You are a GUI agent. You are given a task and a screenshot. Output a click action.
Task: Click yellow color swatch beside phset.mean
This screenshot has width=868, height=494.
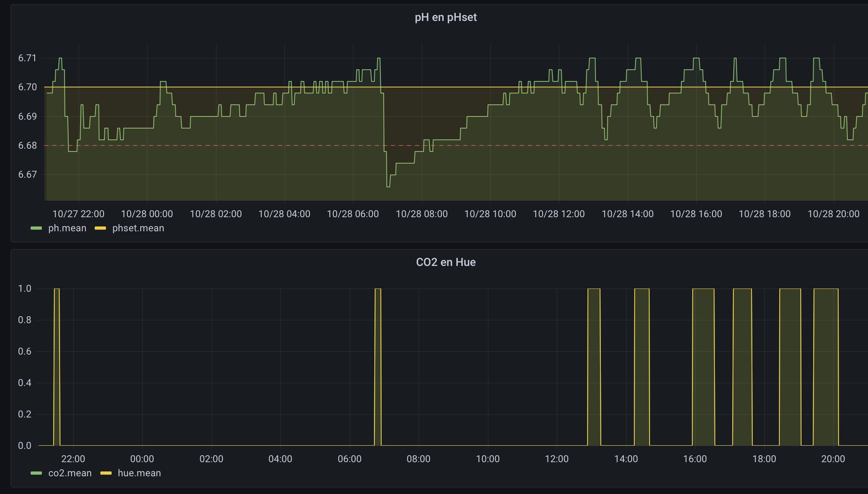100,228
